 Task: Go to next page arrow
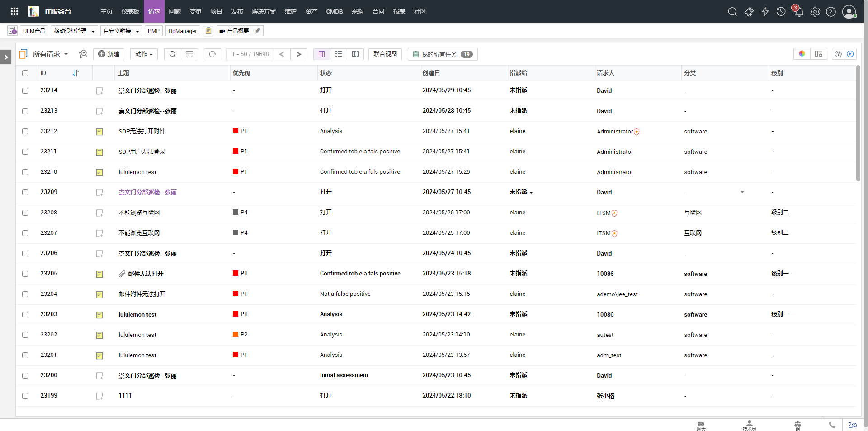click(298, 54)
